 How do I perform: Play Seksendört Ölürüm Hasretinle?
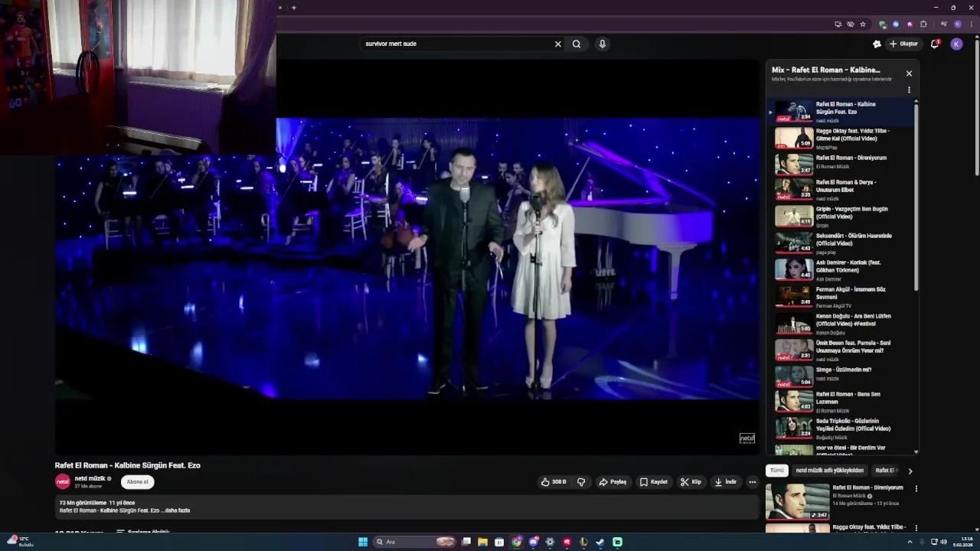(x=842, y=243)
